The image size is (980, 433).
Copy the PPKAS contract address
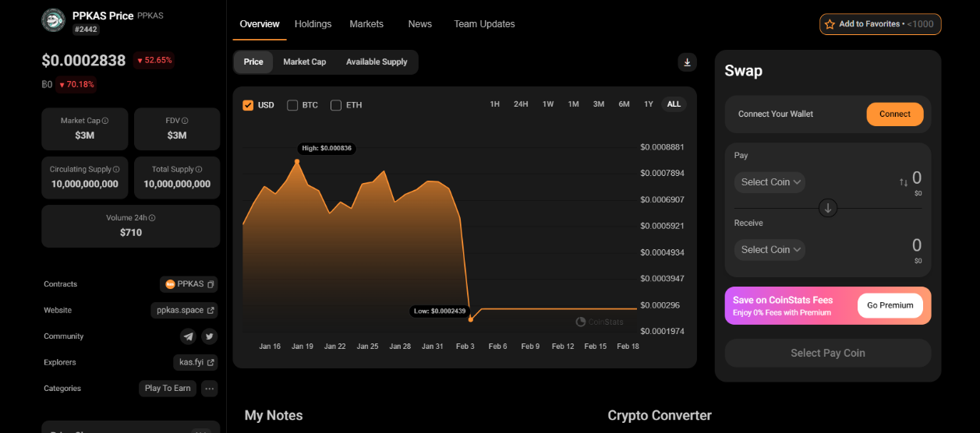pyautogui.click(x=211, y=284)
